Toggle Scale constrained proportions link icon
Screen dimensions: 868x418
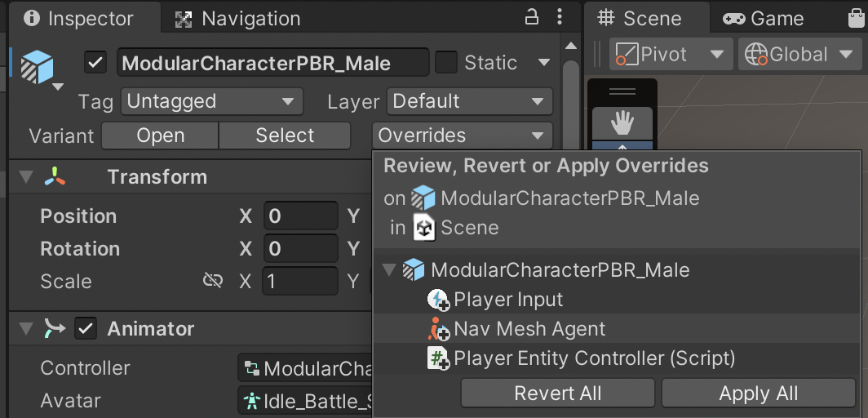coord(213,281)
